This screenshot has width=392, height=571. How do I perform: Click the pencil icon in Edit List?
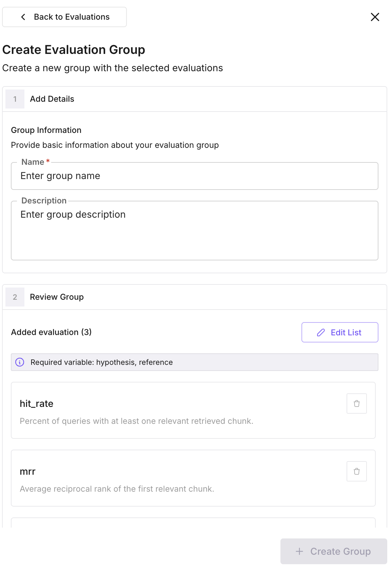click(x=321, y=333)
